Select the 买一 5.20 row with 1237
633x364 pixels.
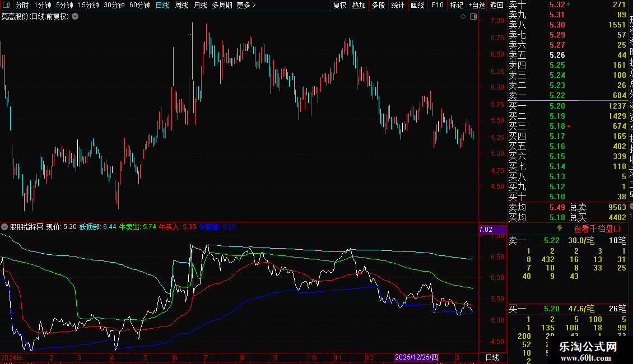(567, 106)
